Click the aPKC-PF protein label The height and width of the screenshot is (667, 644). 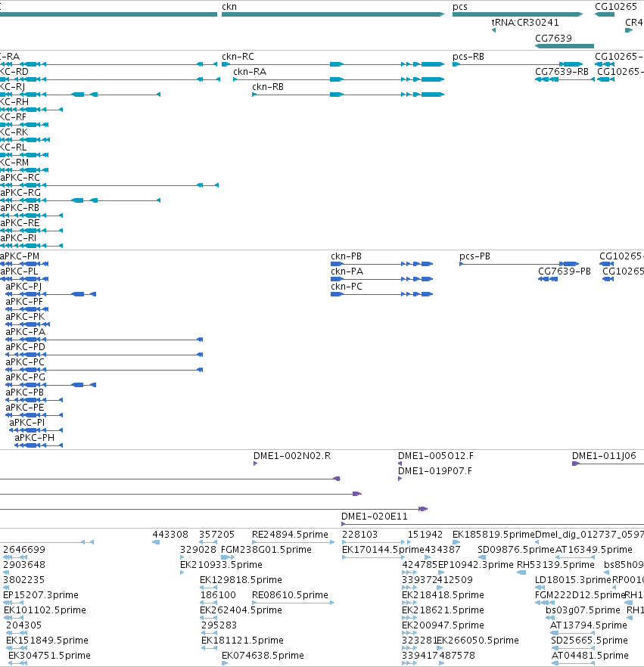click(x=24, y=302)
